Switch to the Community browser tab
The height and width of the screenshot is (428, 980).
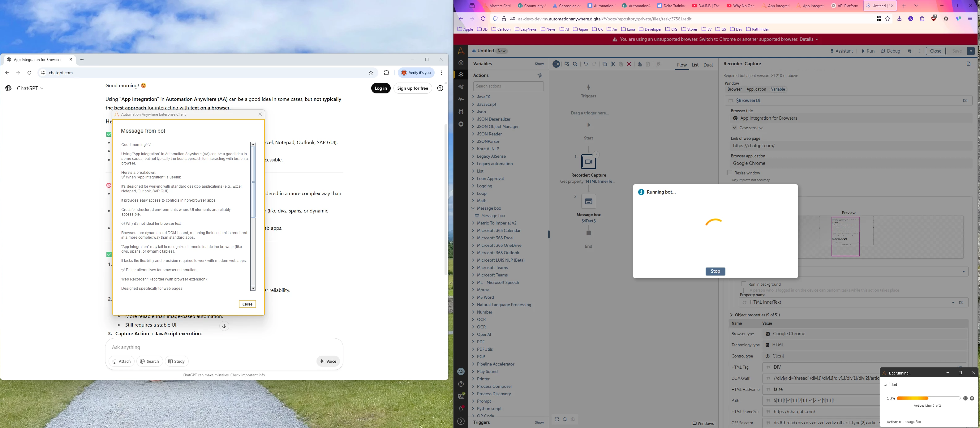pos(531,6)
